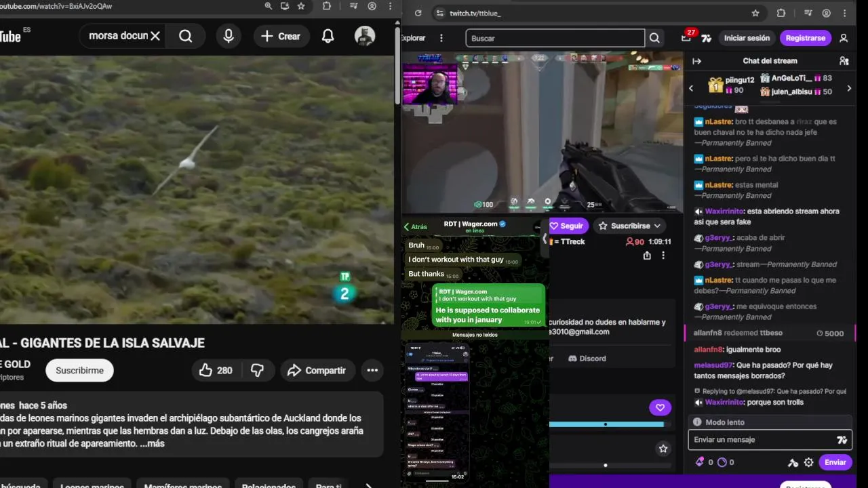Dislike the YouTube video
The width and height of the screenshot is (868, 488).
pyautogui.click(x=258, y=370)
